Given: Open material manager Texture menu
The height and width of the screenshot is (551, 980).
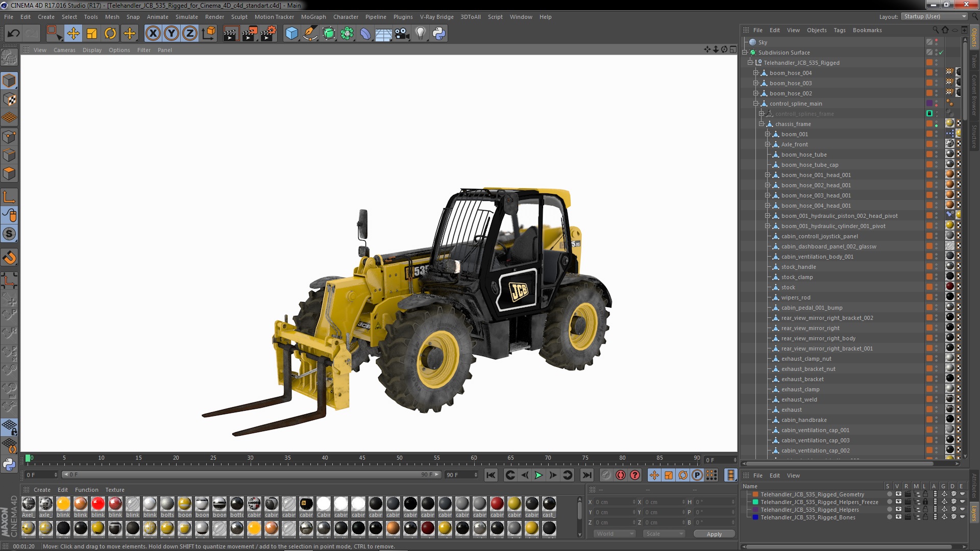Looking at the screenshot, I should click(115, 490).
